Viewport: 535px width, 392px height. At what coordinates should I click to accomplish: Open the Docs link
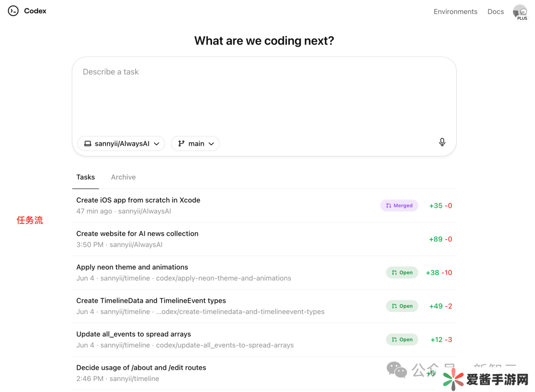pos(495,11)
